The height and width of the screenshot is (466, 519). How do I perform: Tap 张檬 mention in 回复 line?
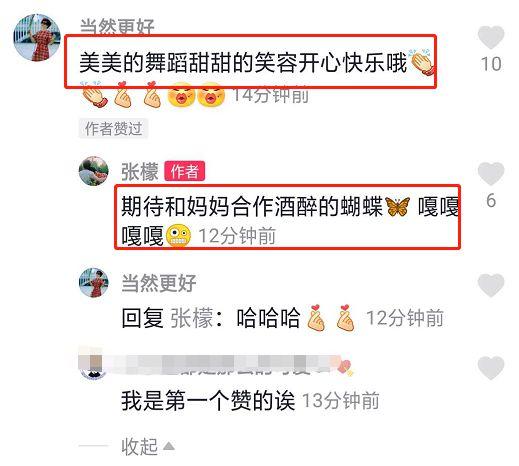192,318
